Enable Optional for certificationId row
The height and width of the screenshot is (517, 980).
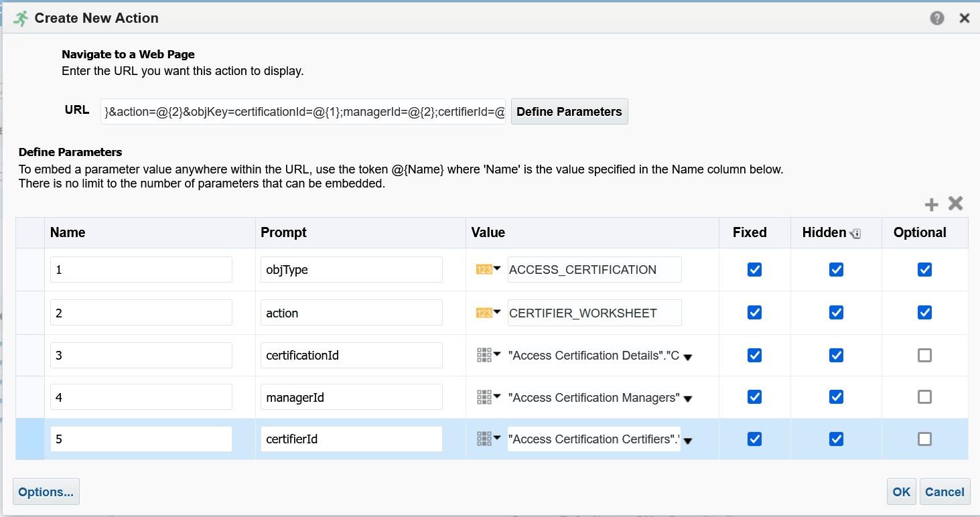pos(924,355)
